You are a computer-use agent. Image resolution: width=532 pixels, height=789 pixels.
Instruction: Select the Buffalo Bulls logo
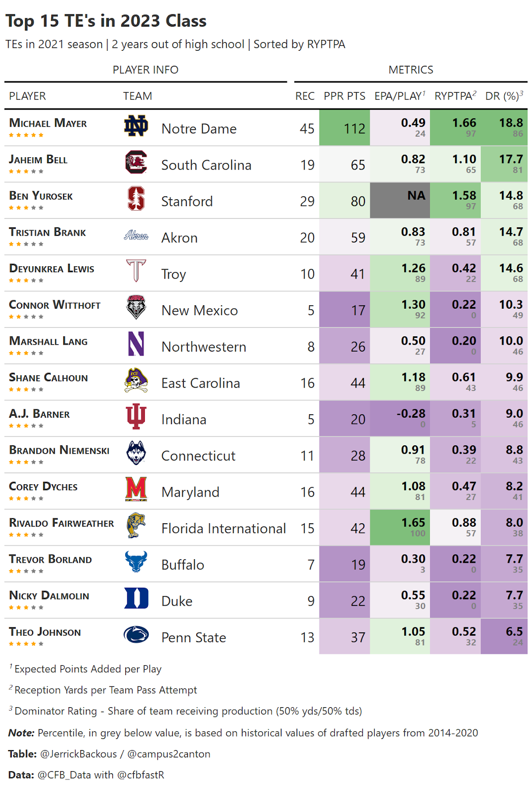tap(136, 562)
